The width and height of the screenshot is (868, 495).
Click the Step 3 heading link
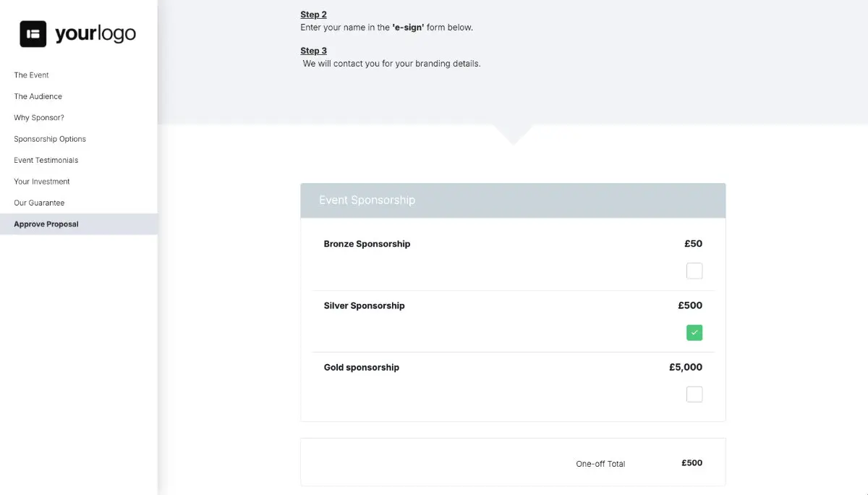[313, 50]
